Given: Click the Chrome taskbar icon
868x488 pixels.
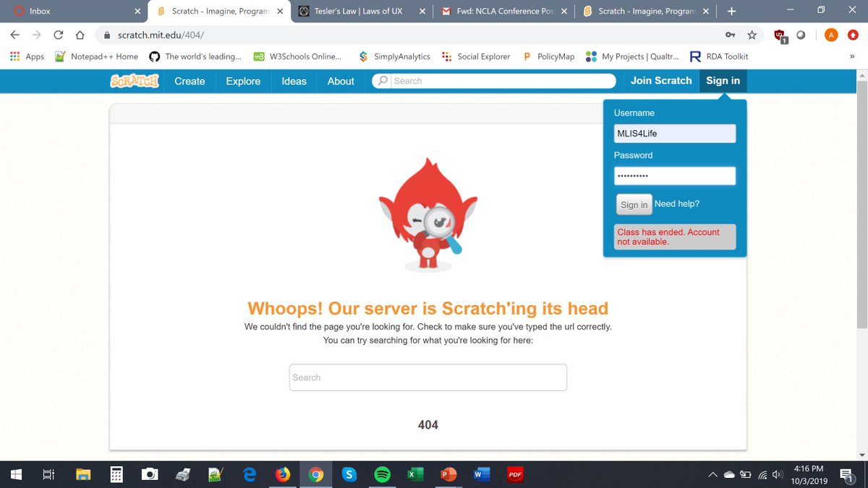Looking at the screenshot, I should 316,474.
